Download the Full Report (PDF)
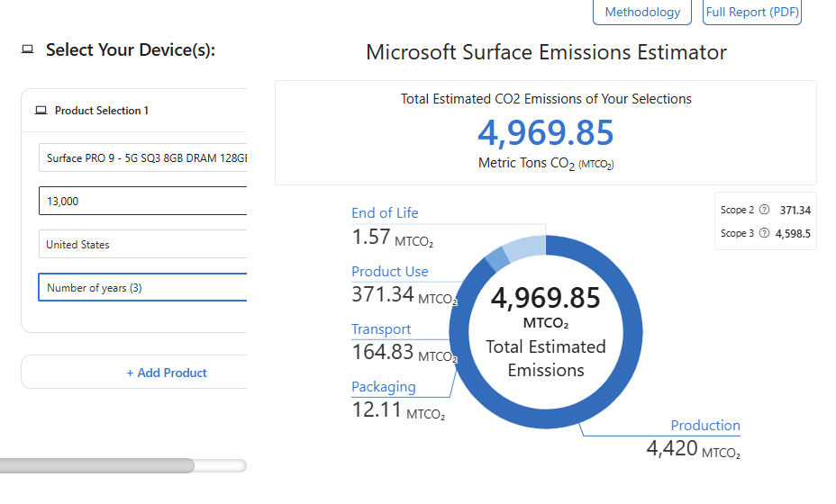Screen dimensions: 836x504 click(x=752, y=13)
